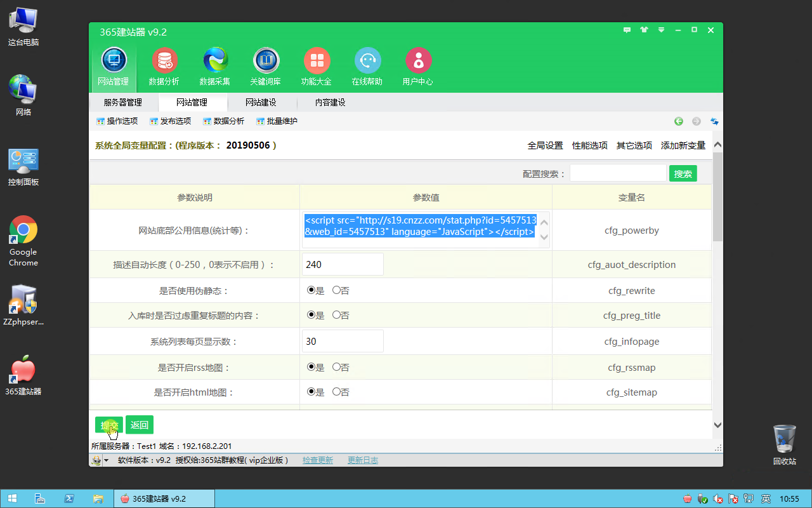Select 否 for 是否开启rss地图
Viewport: 812px width, 508px height.
click(x=336, y=367)
